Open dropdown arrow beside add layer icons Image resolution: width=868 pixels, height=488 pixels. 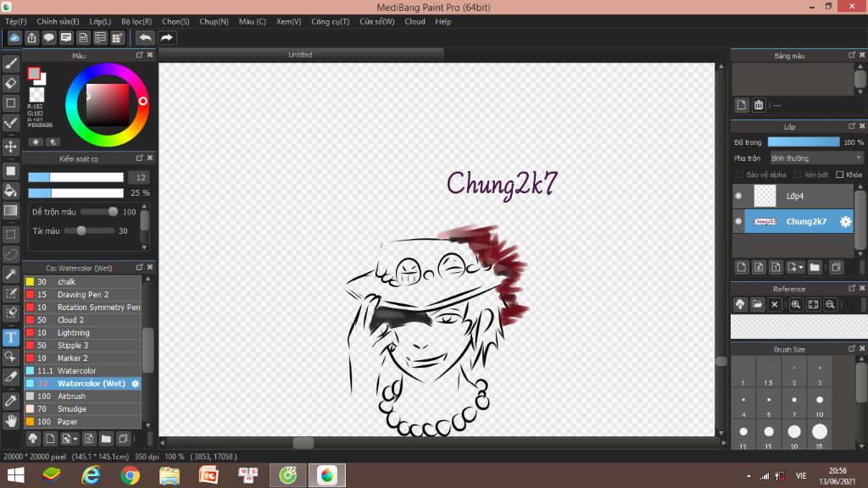point(795,267)
